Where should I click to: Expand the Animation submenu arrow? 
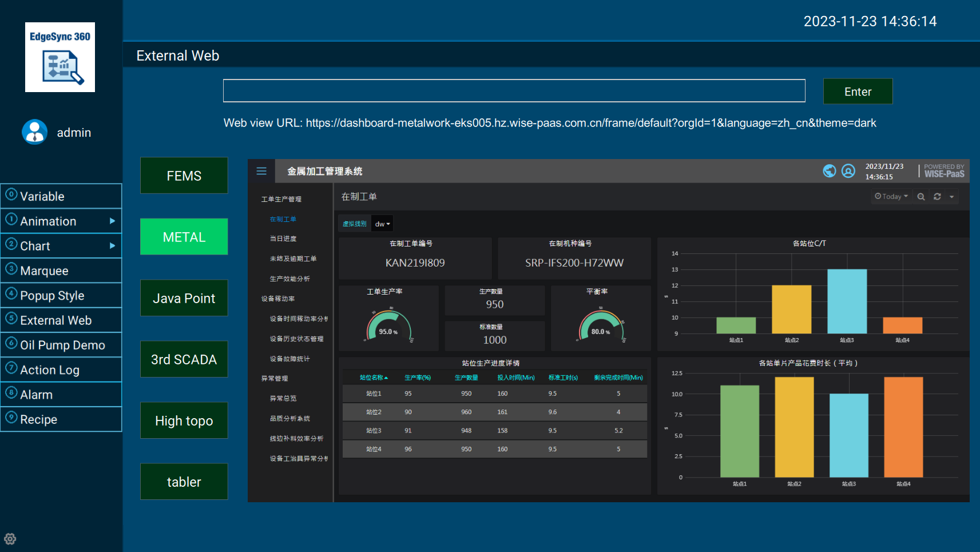(x=112, y=221)
